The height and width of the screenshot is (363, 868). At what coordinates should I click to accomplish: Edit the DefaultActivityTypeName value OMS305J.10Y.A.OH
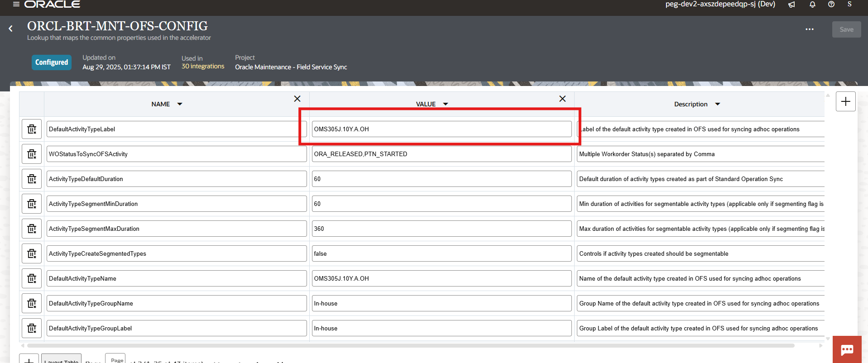click(x=441, y=278)
